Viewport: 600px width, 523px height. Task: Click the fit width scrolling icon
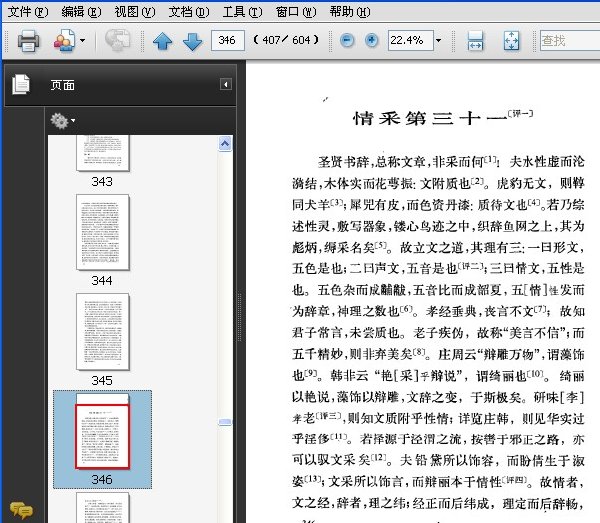[475, 41]
